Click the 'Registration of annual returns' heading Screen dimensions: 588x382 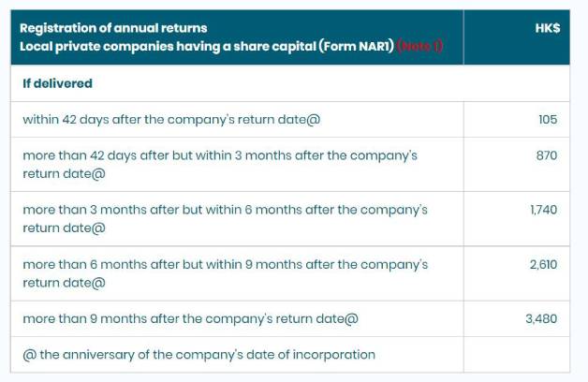point(113,28)
